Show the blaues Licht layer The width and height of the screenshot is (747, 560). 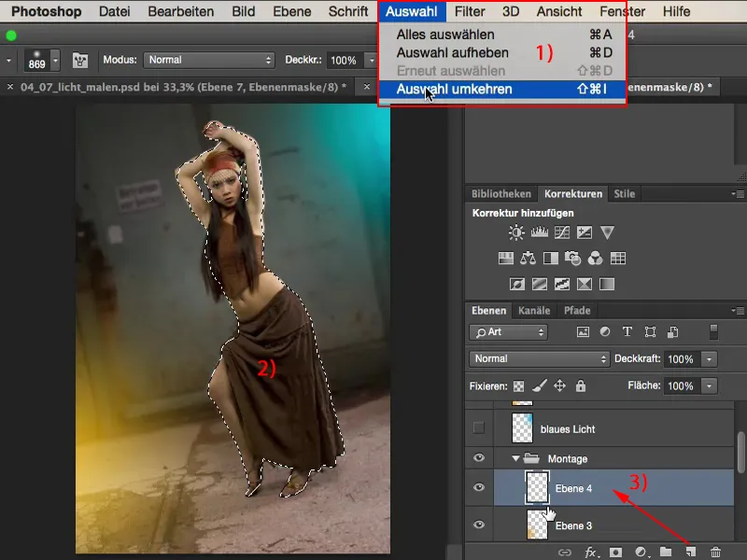[x=479, y=427]
